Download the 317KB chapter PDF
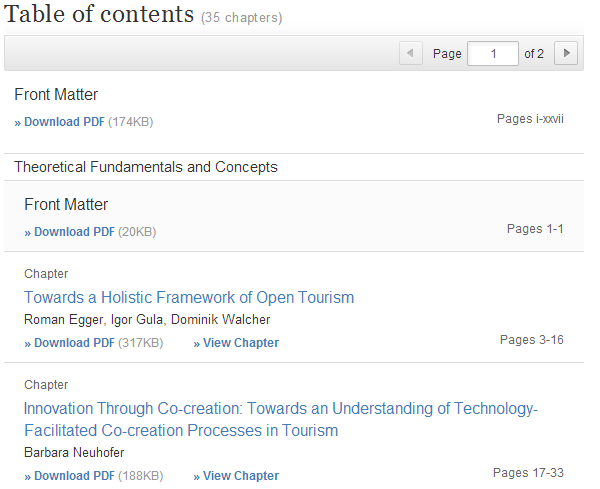This screenshot has height=489, width=600. point(74,343)
